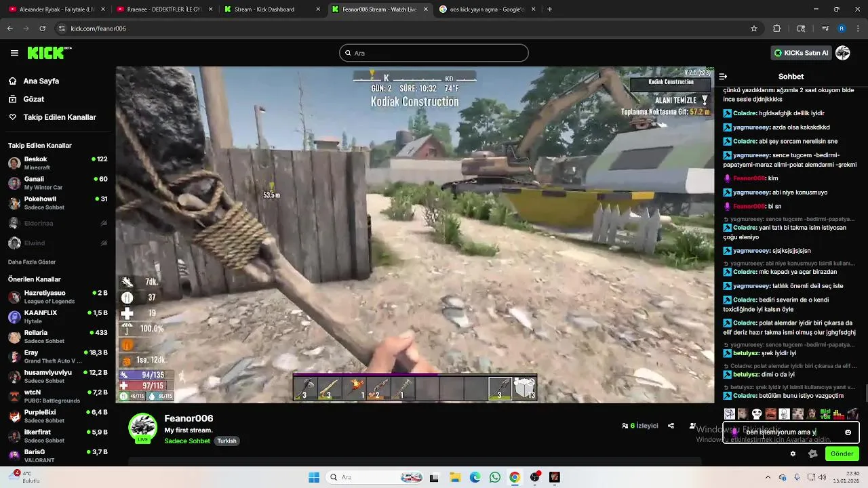Viewport: 868px width, 488px height.
Task: Click the follow icon next to share
Action: (x=692, y=426)
